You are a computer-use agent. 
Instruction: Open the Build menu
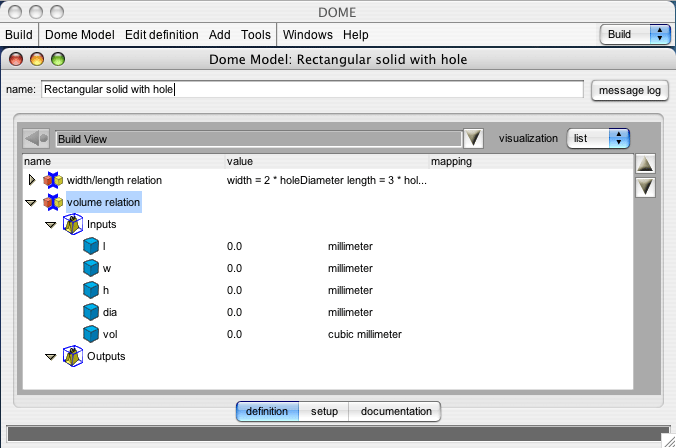click(19, 34)
